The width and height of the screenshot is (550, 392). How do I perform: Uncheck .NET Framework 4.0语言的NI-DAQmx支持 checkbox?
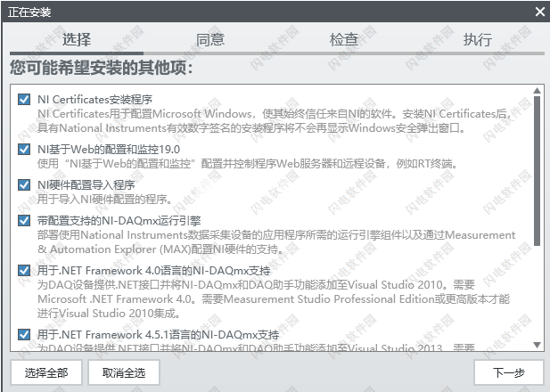tap(24, 270)
